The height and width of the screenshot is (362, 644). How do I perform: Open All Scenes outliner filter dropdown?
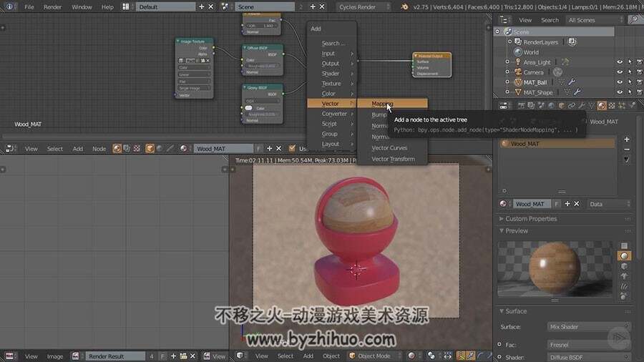pos(595,20)
